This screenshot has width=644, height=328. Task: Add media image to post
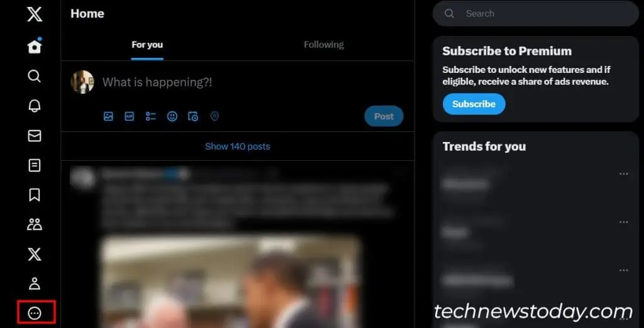coord(108,117)
